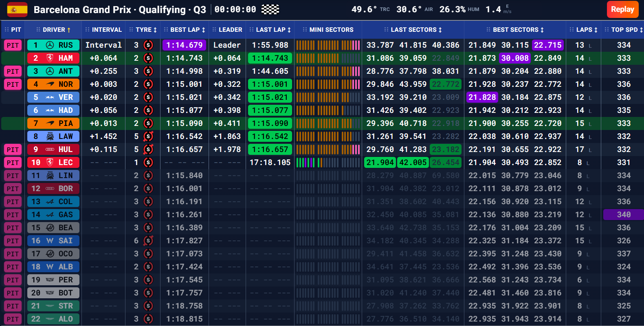Click the air temperature 30.6°
This screenshot has width=644, height=326.
point(409,9)
